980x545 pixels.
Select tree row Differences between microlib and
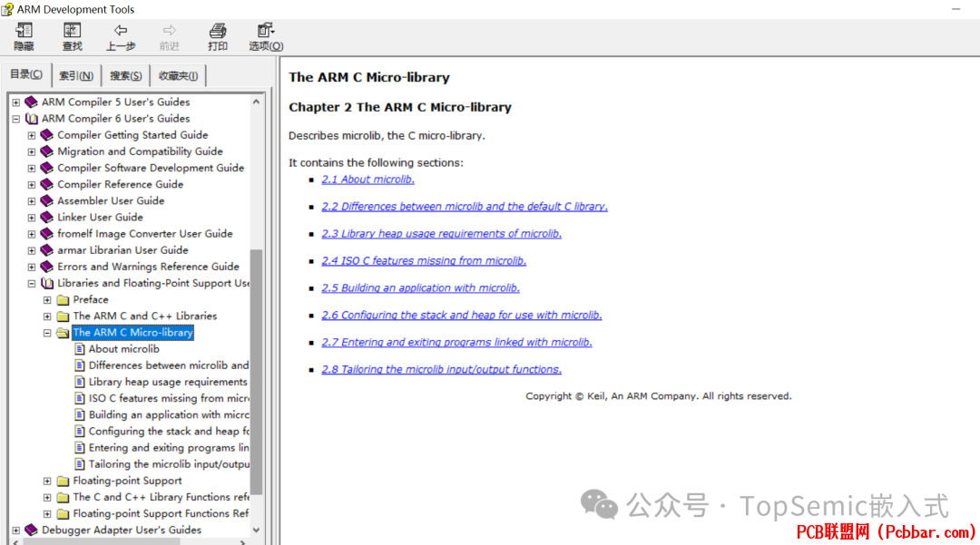(169, 365)
